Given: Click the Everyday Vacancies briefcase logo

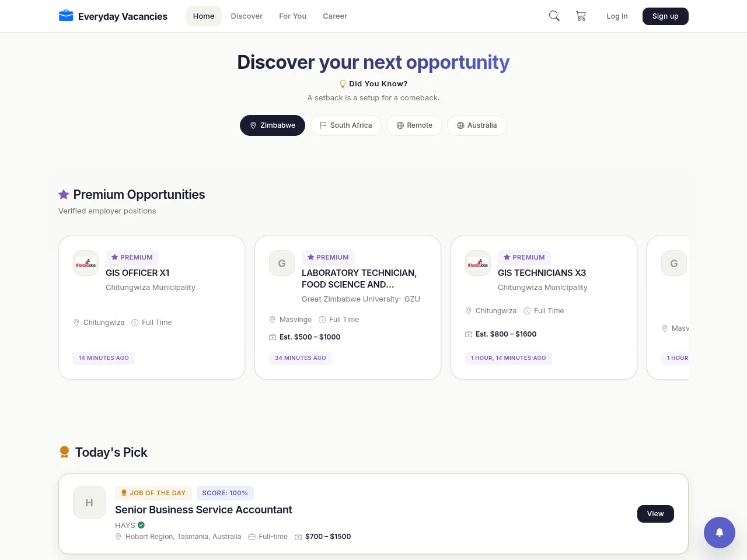Looking at the screenshot, I should (66, 16).
